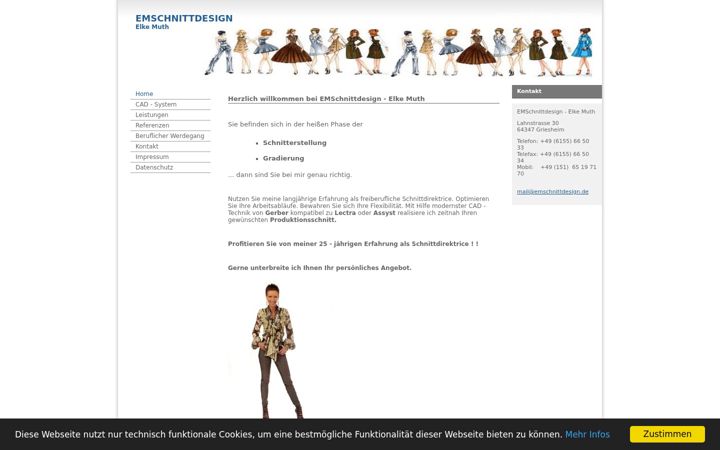The width and height of the screenshot is (720, 450).
Task: Select Beruflicher Werdegang in the sidebar
Action: pos(170,136)
